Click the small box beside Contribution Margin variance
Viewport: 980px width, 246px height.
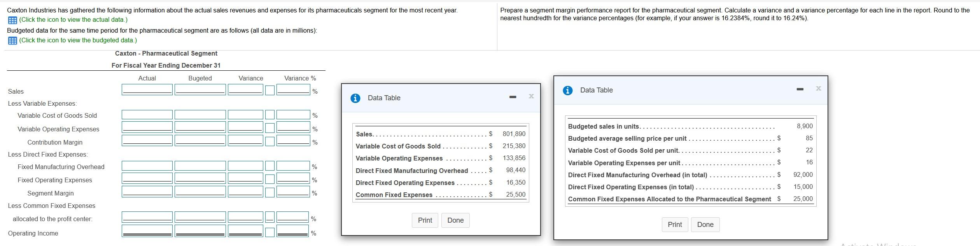(270, 141)
